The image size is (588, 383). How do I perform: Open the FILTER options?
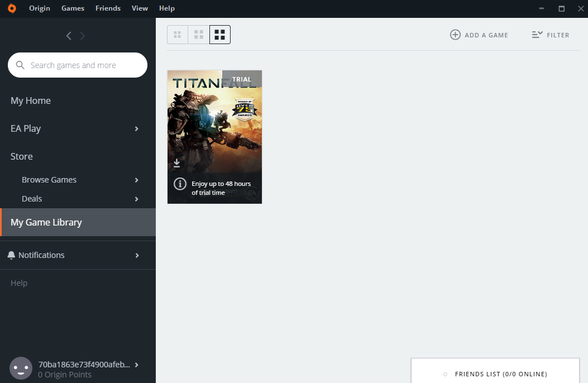point(551,35)
